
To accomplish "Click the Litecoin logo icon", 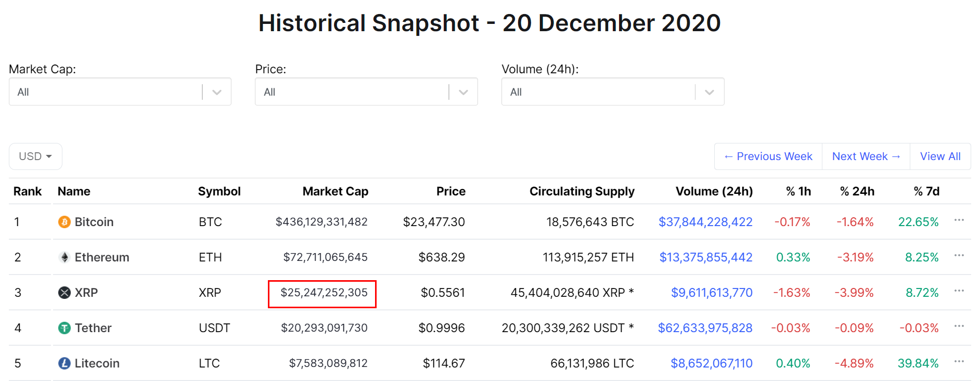I will click(64, 363).
